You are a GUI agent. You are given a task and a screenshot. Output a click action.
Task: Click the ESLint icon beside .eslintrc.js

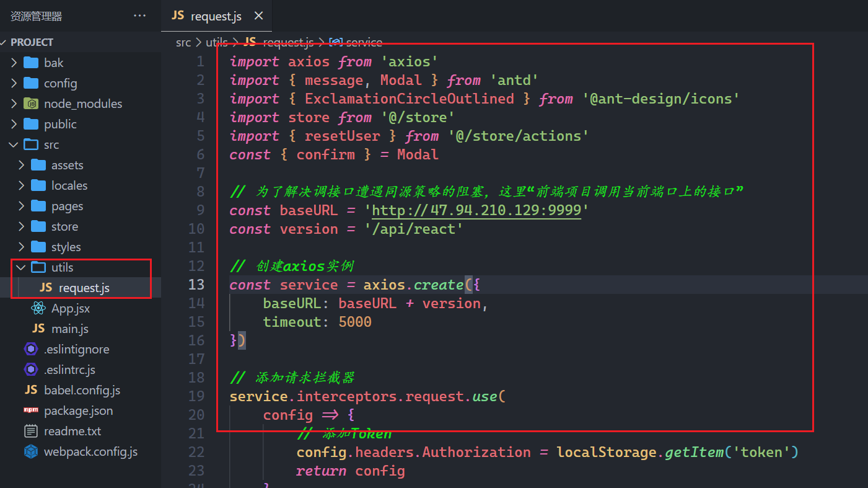point(31,370)
